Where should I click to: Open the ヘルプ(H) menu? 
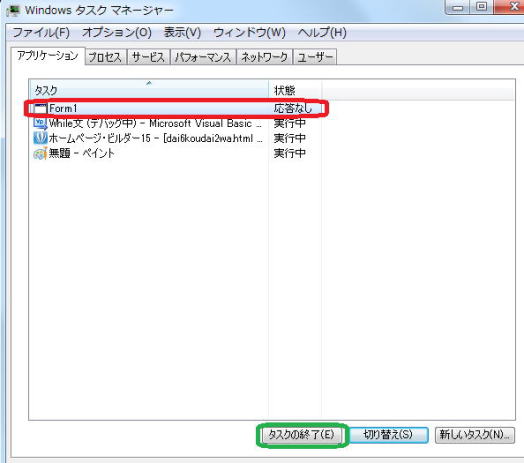pyautogui.click(x=322, y=33)
